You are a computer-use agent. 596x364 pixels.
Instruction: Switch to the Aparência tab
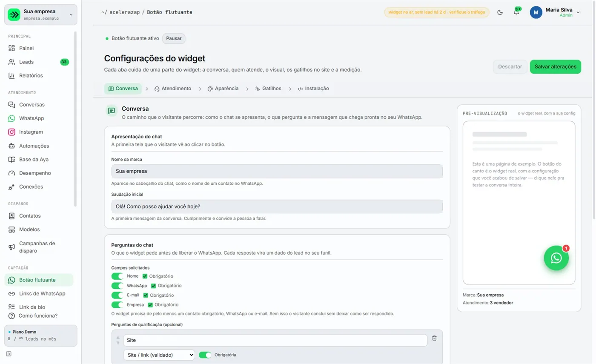pos(223,89)
